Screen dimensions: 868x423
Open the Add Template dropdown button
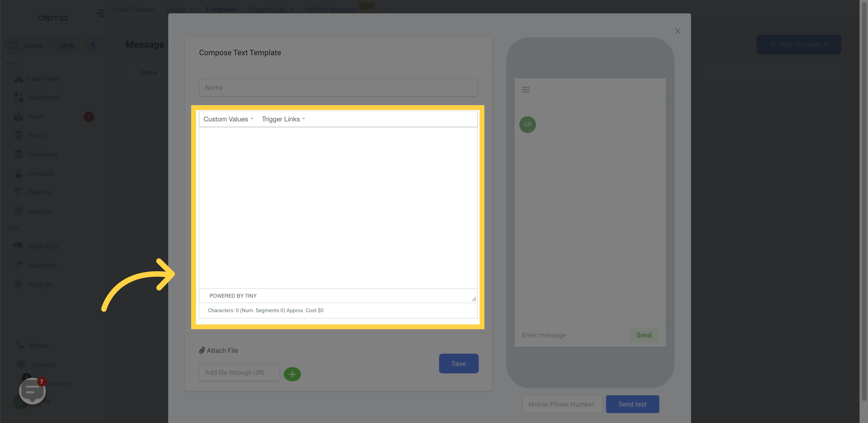(x=798, y=45)
